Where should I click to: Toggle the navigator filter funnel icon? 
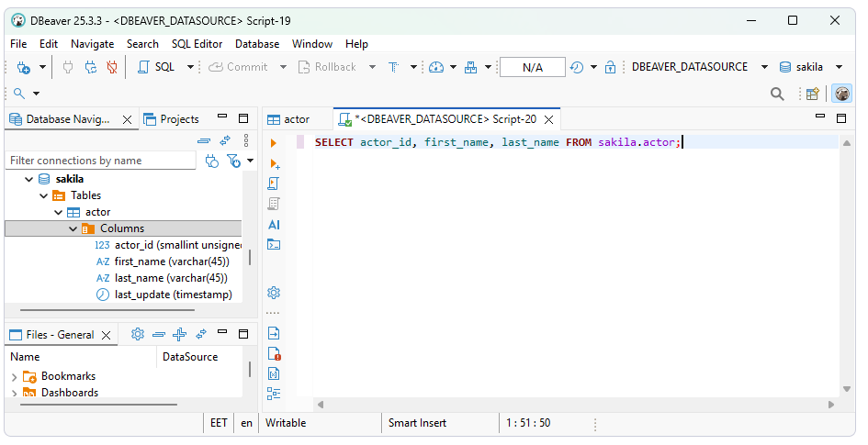[x=234, y=161]
